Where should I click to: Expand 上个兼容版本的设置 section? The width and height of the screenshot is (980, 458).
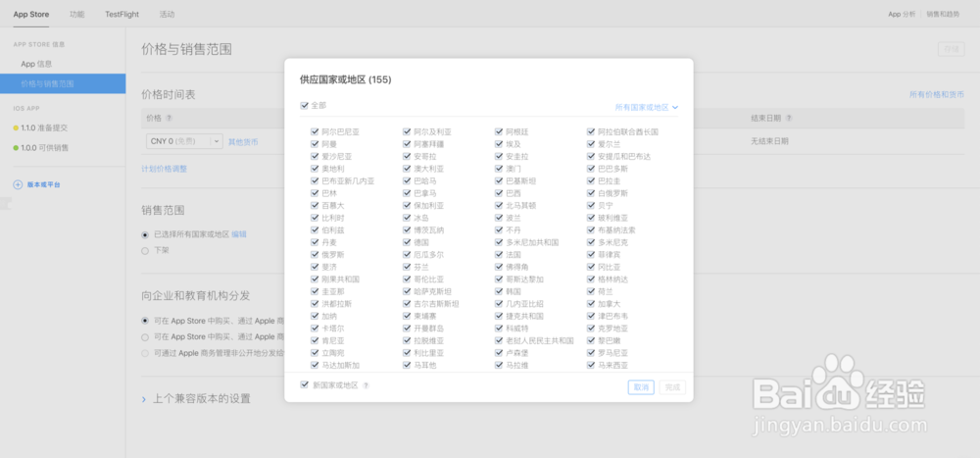pyautogui.click(x=196, y=398)
